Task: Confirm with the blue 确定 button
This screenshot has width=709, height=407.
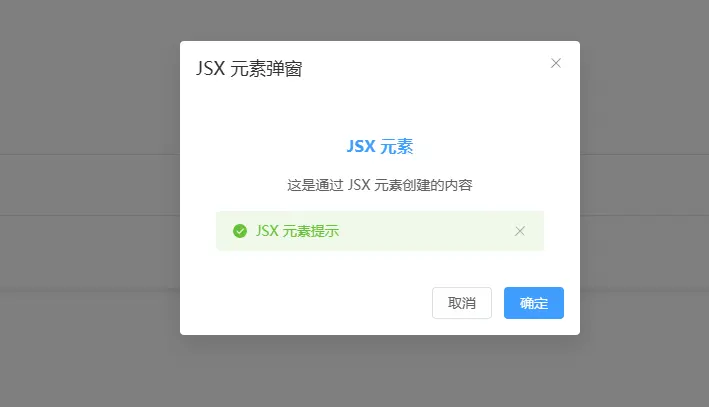Action: click(x=534, y=303)
